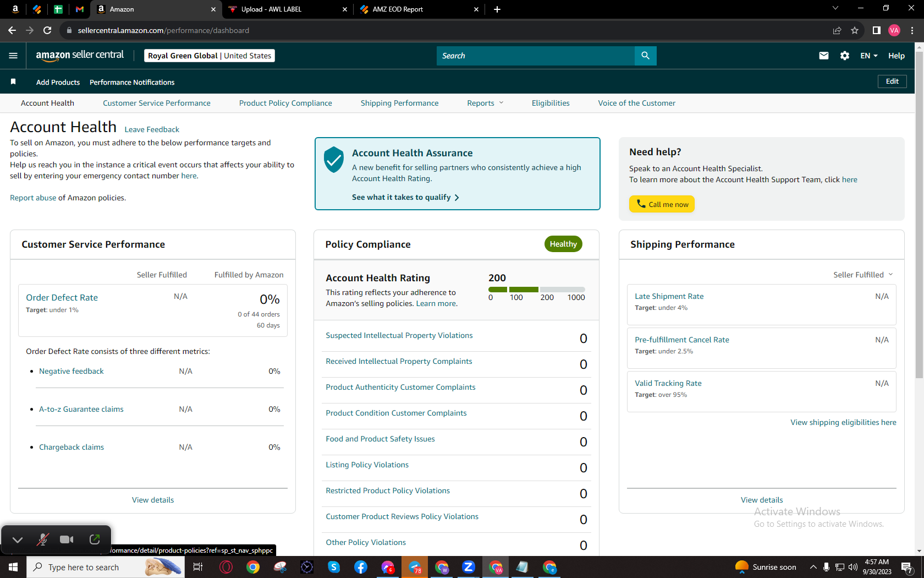Open Facebook from the taskbar

[x=361, y=567]
